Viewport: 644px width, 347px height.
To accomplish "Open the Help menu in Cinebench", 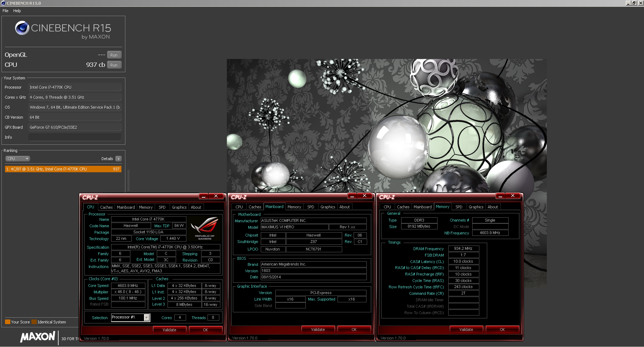I will point(17,11).
